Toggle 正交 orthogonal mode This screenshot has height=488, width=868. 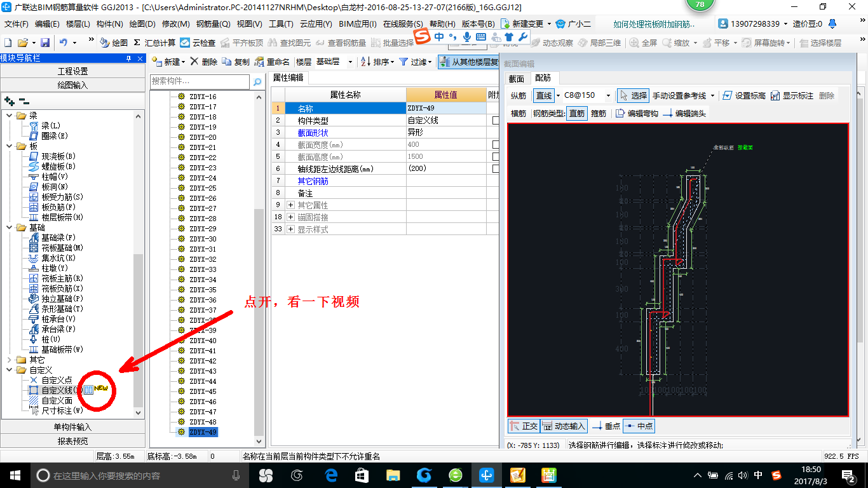pyautogui.click(x=524, y=426)
